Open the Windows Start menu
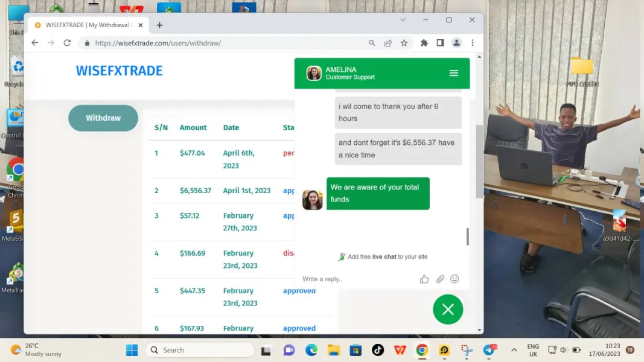The width and height of the screenshot is (644, 362). click(x=132, y=350)
